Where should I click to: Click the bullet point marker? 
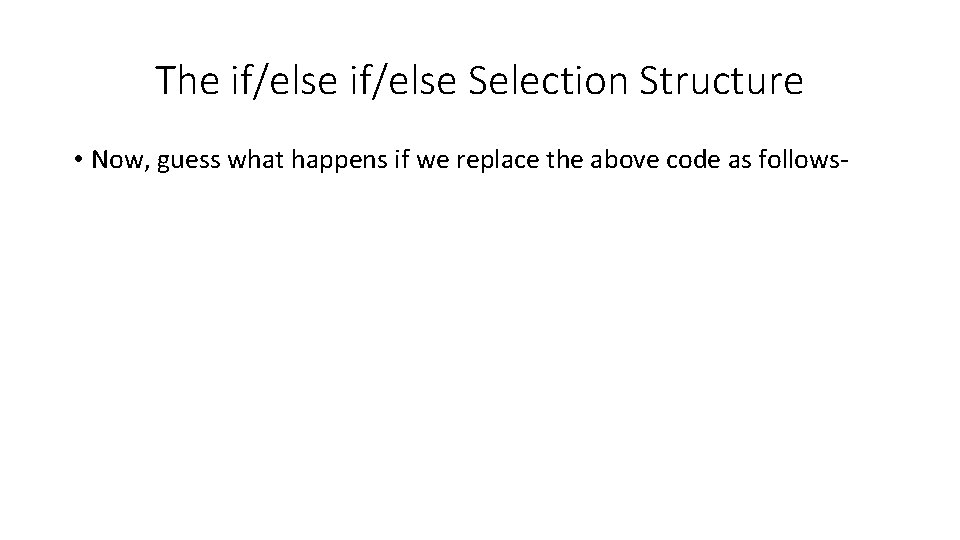(79, 161)
